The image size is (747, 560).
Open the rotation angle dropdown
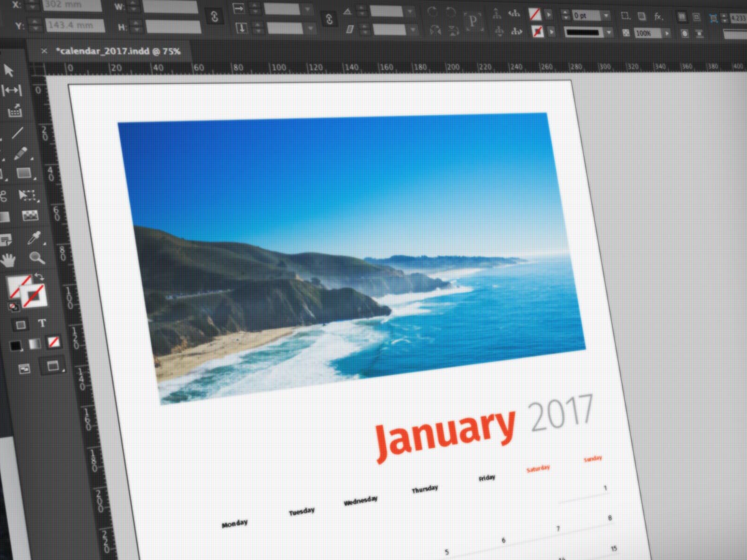pos(410,11)
